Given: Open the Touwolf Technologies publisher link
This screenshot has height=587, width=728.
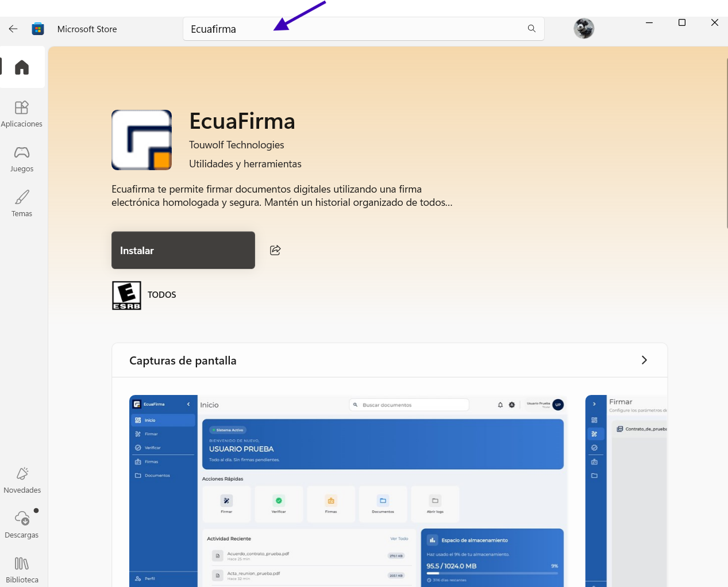Looking at the screenshot, I should 237,145.
